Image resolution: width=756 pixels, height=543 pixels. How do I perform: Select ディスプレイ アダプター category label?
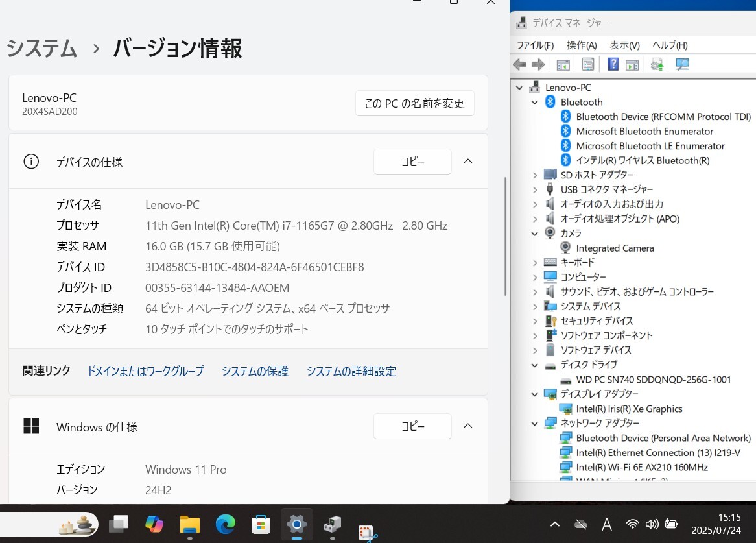[x=599, y=394]
